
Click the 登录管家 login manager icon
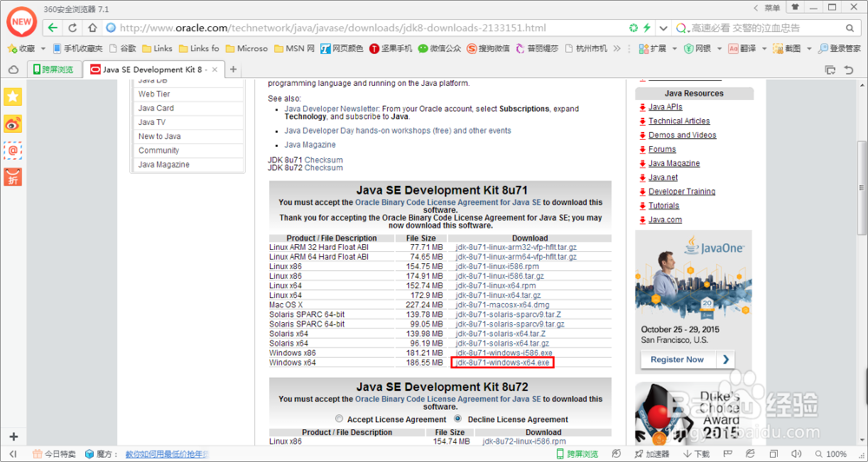pos(839,49)
